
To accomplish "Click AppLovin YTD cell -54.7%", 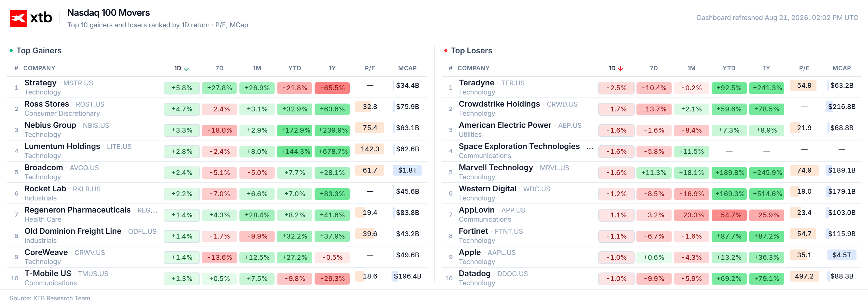I will (x=729, y=216).
